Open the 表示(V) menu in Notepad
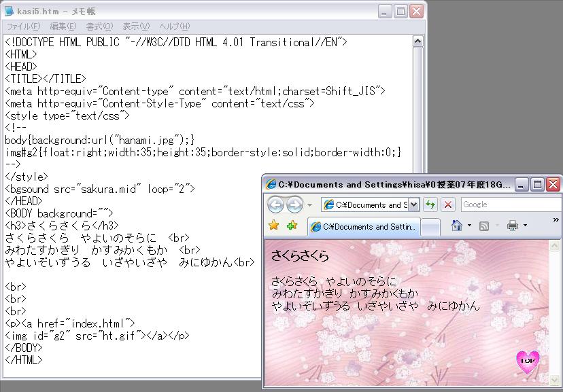Screen dimensions: 563x392 click(x=136, y=26)
